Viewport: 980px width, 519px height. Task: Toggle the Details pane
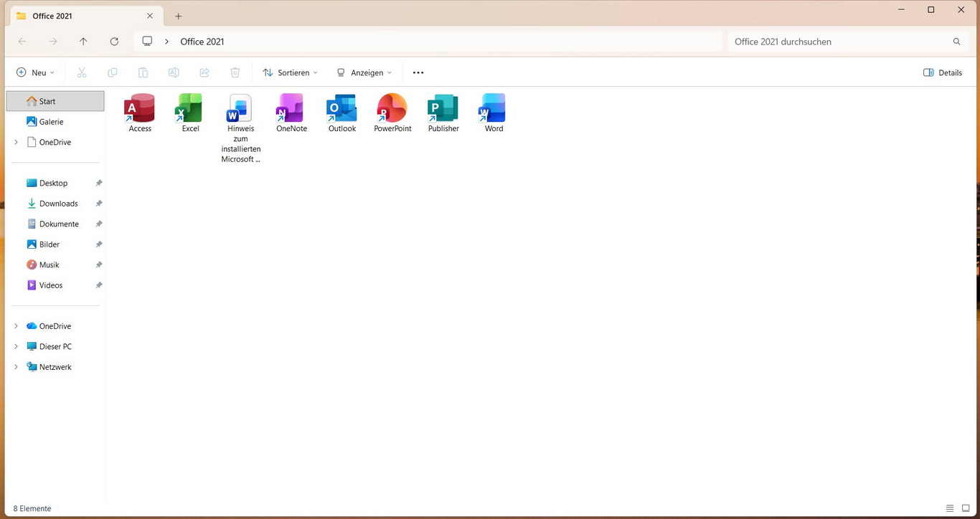(943, 72)
